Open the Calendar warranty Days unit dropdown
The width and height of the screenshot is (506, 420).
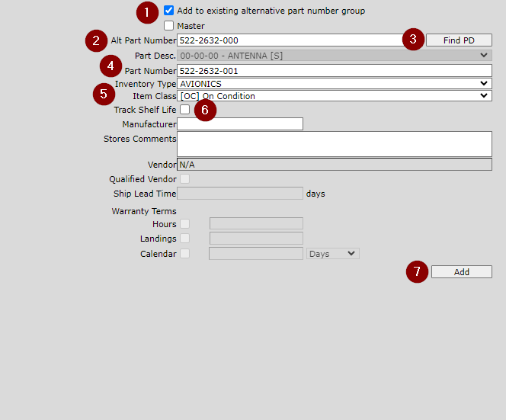click(332, 254)
